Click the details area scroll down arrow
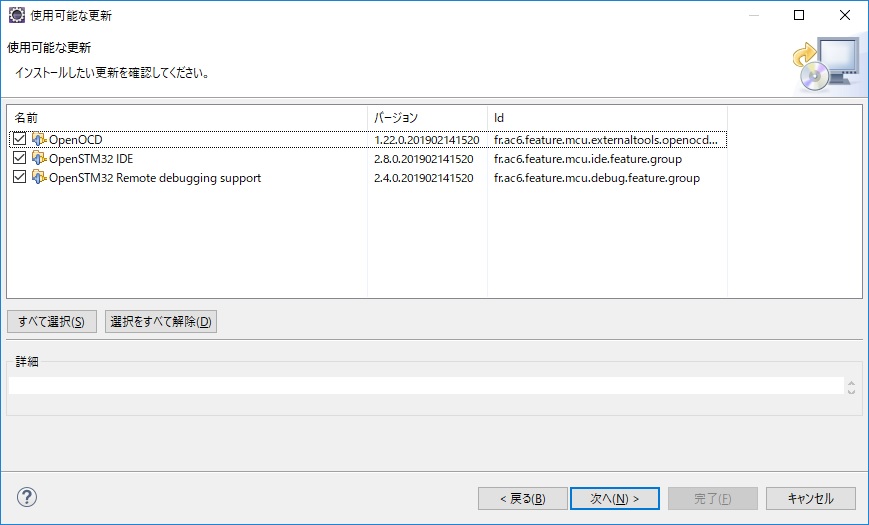This screenshot has width=869, height=525. pyautogui.click(x=851, y=390)
